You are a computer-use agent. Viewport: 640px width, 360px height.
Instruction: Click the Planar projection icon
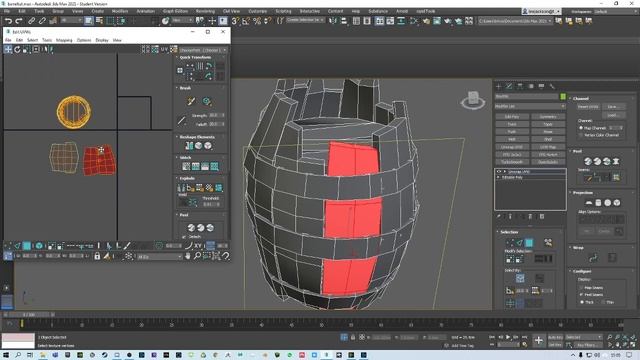point(589,203)
